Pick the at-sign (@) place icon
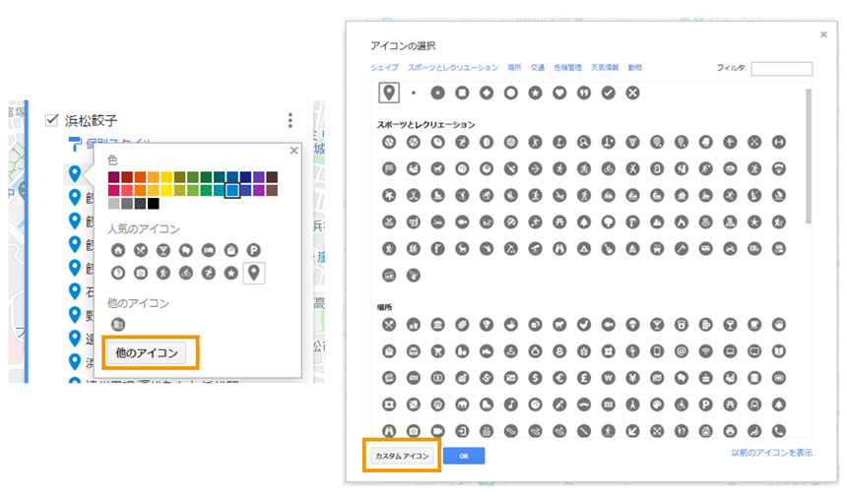Screen dimensions: 847x504 pyautogui.click(x=682, y=351)
